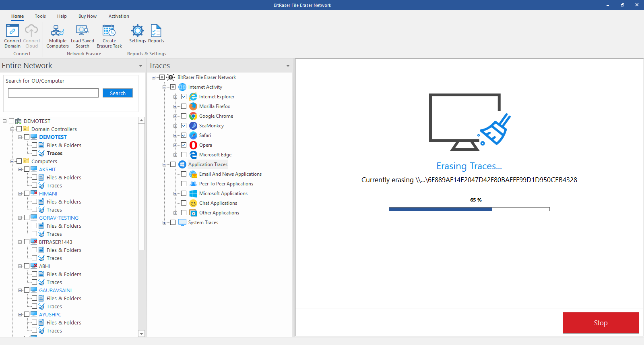Collapse the Domain Controllers node
Viewport: 644px width, 345px height.
click(12, 129)
